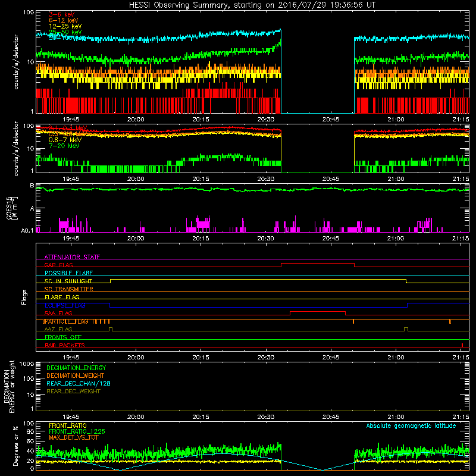Image resolution: width=476 pixels, height=476 pixels.
Task: Click the raised GAP_FLAG segment near 20:40
Action: (x=318, y=263)
